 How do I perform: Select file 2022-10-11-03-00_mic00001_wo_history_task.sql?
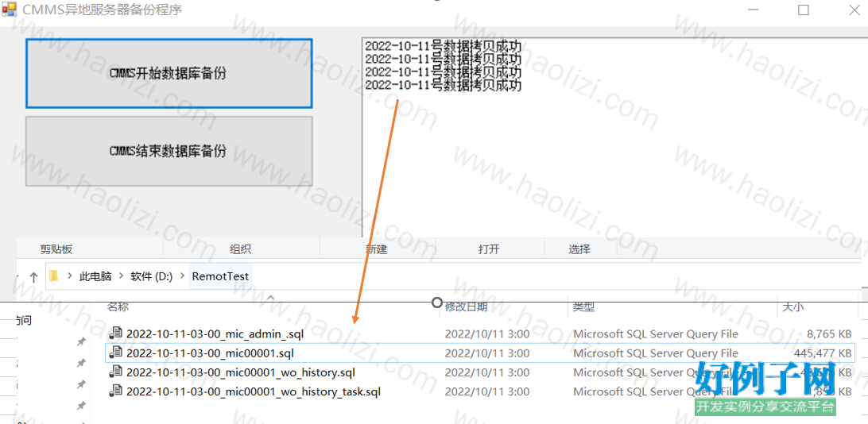click(x=254, y=392)
